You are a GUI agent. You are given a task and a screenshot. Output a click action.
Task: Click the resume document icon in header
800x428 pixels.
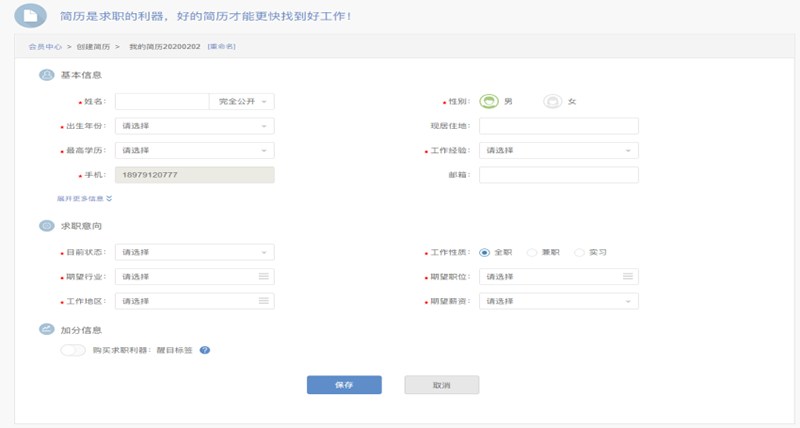coord(31,16)
